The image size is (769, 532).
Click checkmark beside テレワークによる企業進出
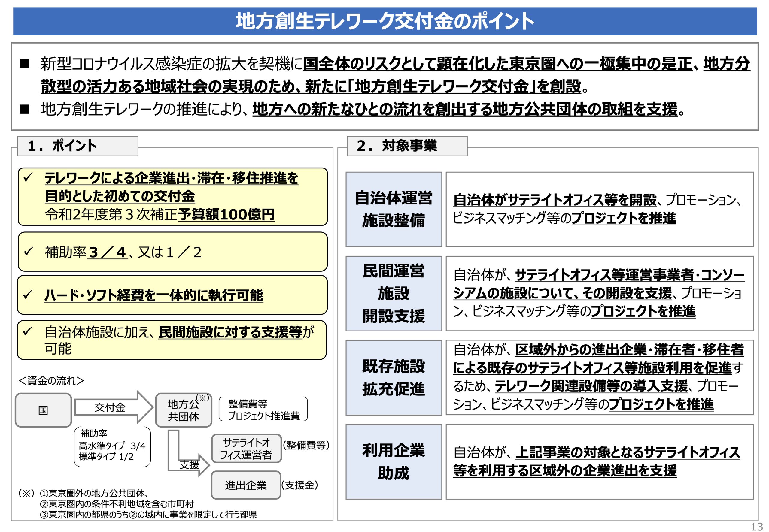(x=28, y=177)
